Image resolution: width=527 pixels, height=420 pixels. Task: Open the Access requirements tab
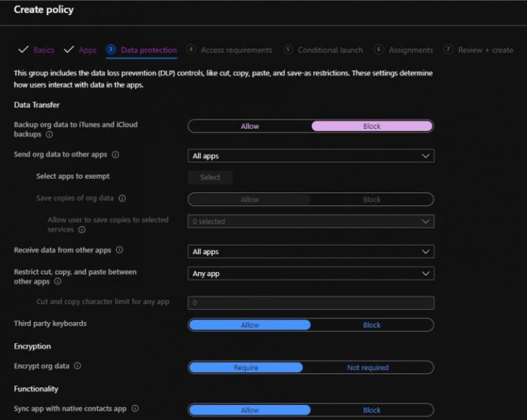pyautogui.click(x=236, y=50)
